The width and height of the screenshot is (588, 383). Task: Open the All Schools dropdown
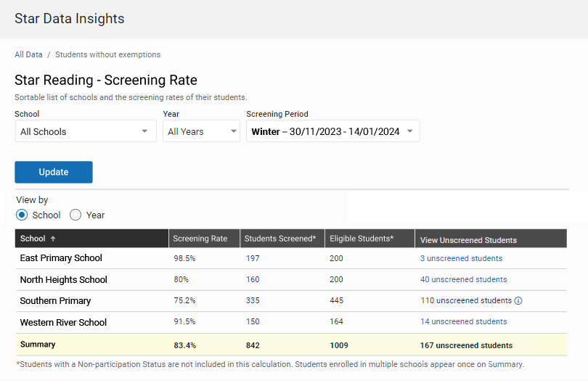(86, 131)
